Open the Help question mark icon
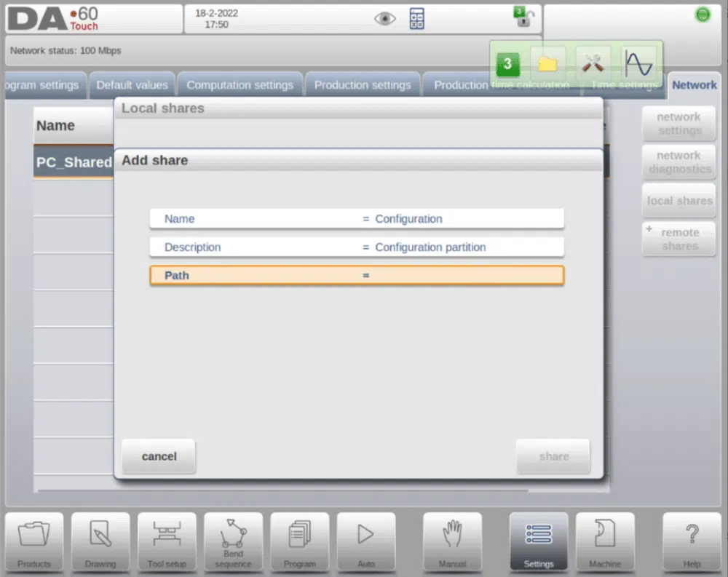 [692, 541]
